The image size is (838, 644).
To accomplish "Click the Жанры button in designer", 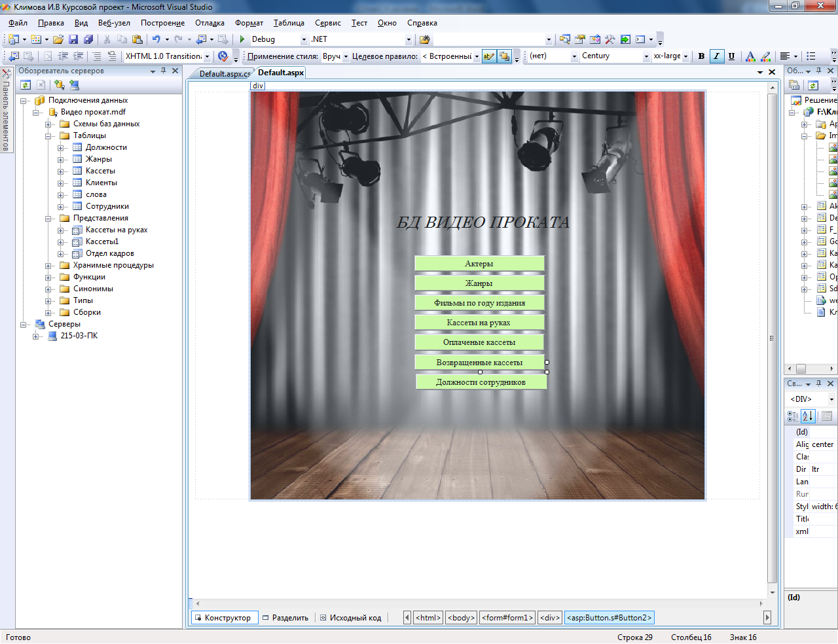I will tap(479, 283).
